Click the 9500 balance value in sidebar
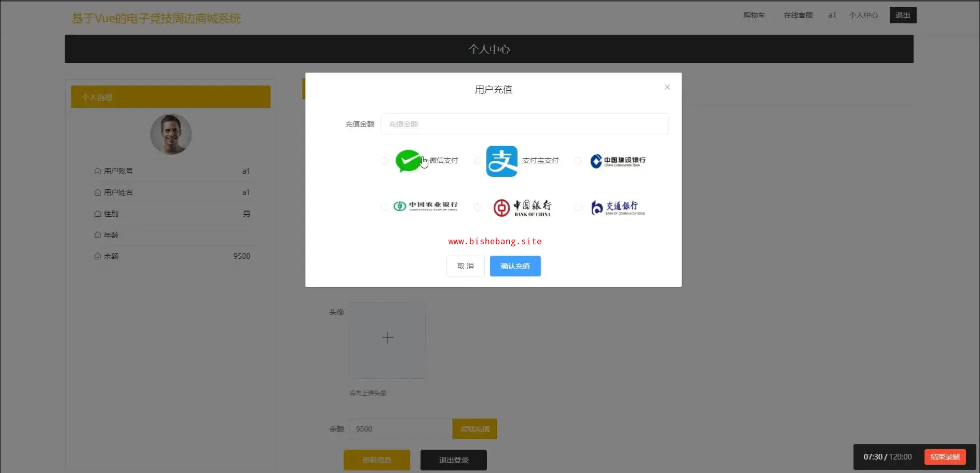This screenshot has height=473, width=980. coord(242,256)
